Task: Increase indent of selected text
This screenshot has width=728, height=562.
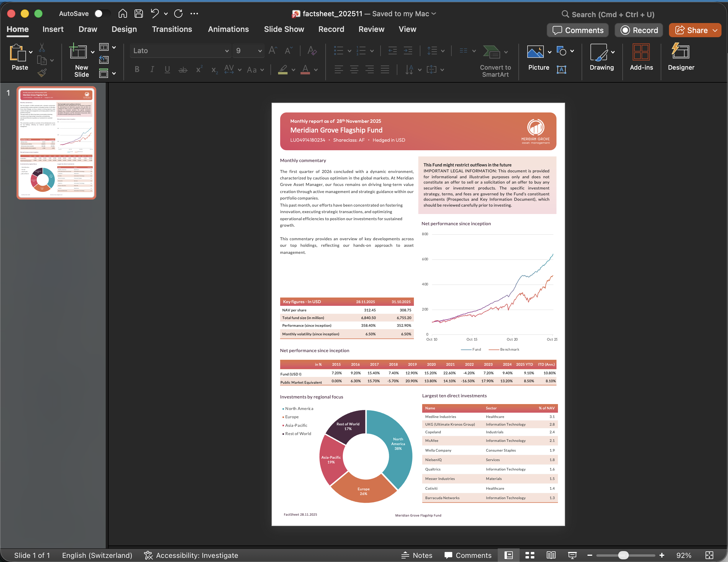Action: 408,51
